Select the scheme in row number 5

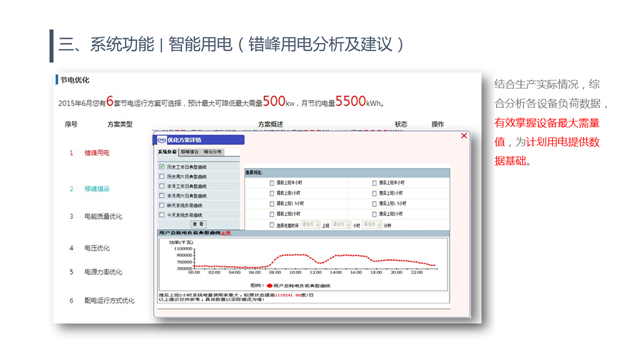point(103,272)
